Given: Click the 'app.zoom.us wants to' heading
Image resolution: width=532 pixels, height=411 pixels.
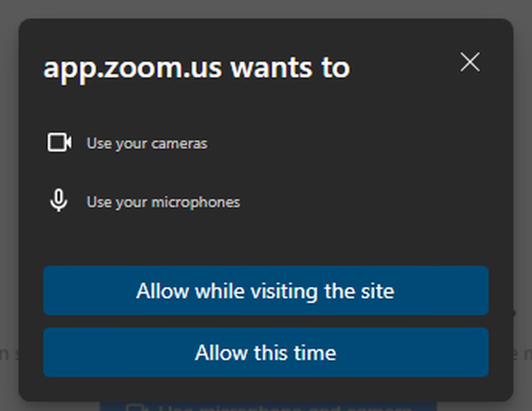Looking at the screenshot, I should click(196, 67).
